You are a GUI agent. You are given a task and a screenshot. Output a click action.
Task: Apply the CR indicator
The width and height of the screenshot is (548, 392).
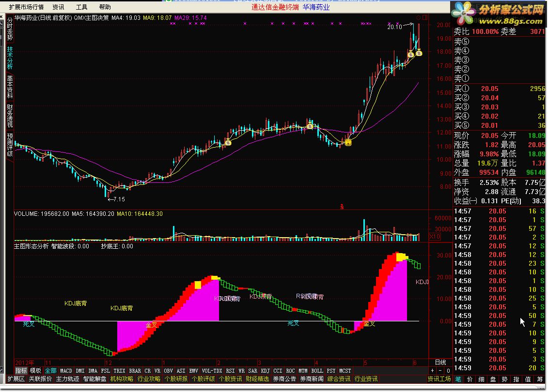coord(148,371)
